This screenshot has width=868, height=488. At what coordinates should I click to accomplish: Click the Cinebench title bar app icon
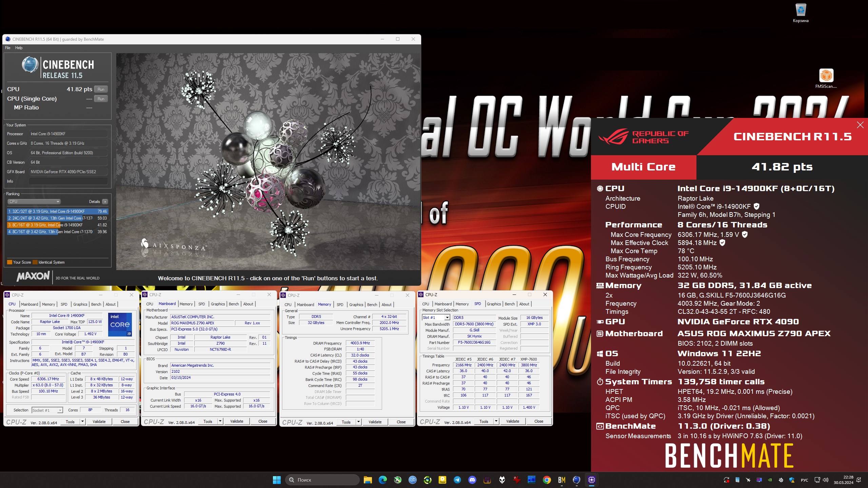(x=8, y=39)
